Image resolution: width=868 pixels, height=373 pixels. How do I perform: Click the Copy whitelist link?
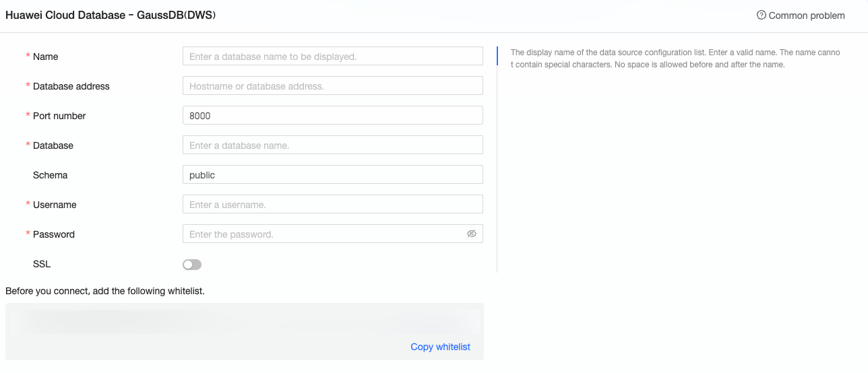(x=440, y=347)
